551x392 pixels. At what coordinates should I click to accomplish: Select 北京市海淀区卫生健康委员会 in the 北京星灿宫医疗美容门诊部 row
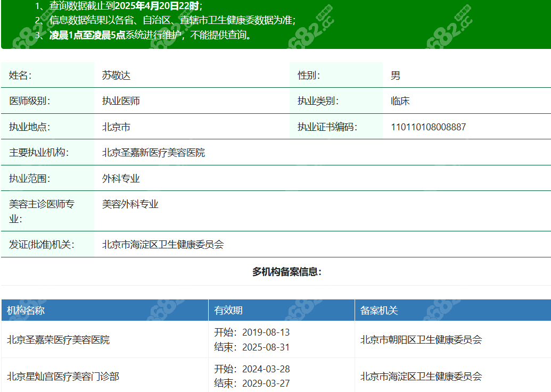pyautogui.click(x=421, y=377)
